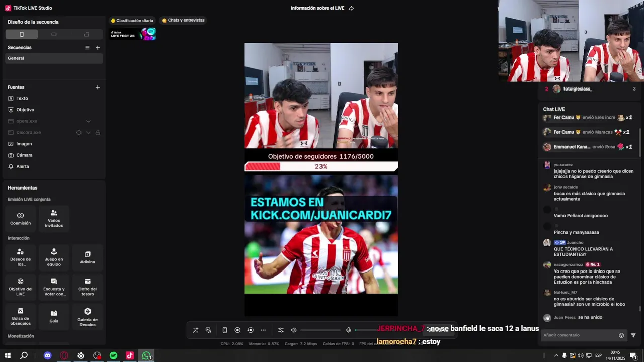
Task: Select the General sequence
Action: 54,58
